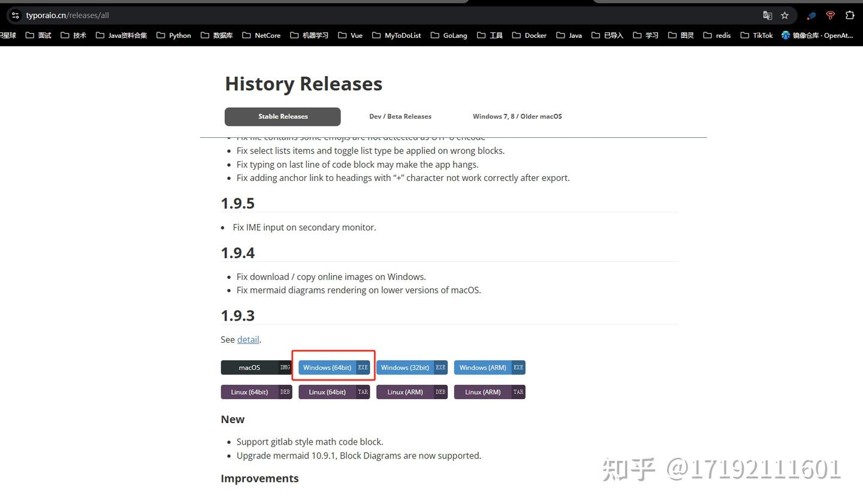
Task: Click the red extension icon in toolbar
Action: 830,16
